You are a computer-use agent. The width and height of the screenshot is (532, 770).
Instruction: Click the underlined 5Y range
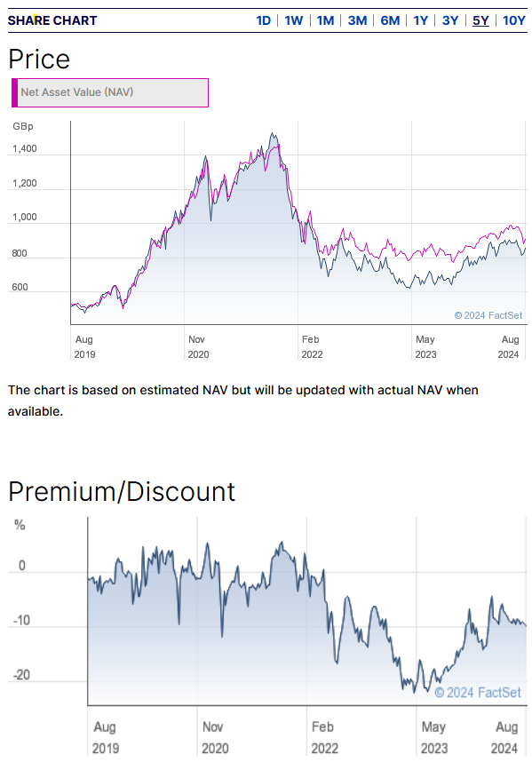(x=480, y=20)
